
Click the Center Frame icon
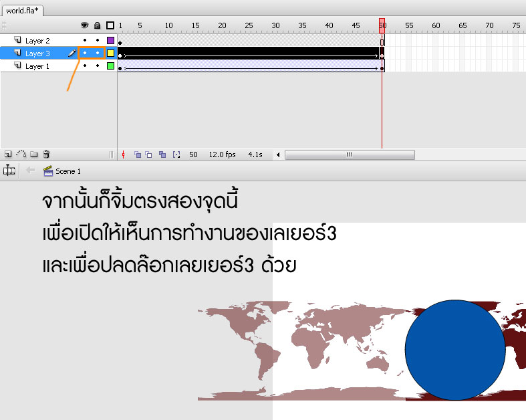(x=123, y=154)
